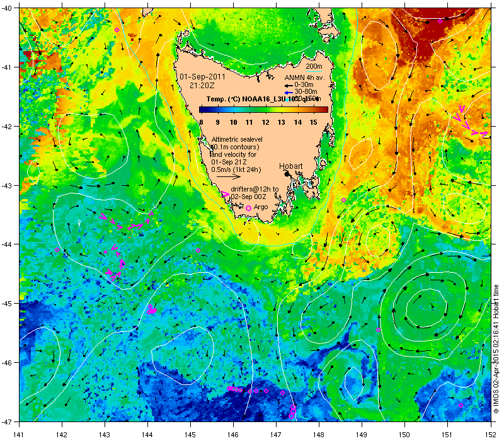
Task: Click Argo float marker near 145.2E 44.1S
Action: click(198, 250)
